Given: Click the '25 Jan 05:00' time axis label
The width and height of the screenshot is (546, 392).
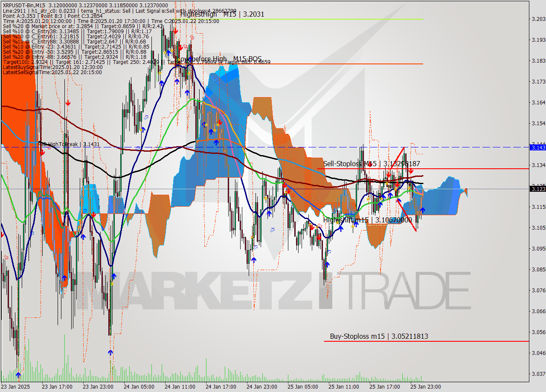Looking at the screenshot, I should [302, 387].
